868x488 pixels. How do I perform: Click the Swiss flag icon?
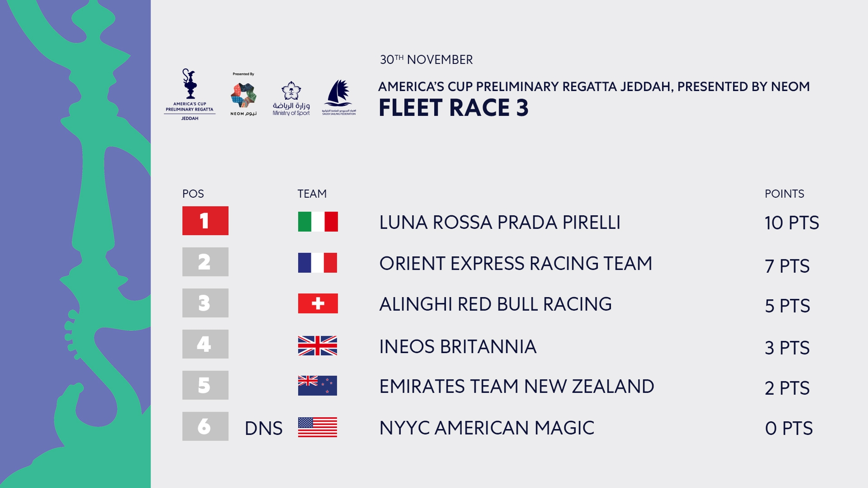318,304
